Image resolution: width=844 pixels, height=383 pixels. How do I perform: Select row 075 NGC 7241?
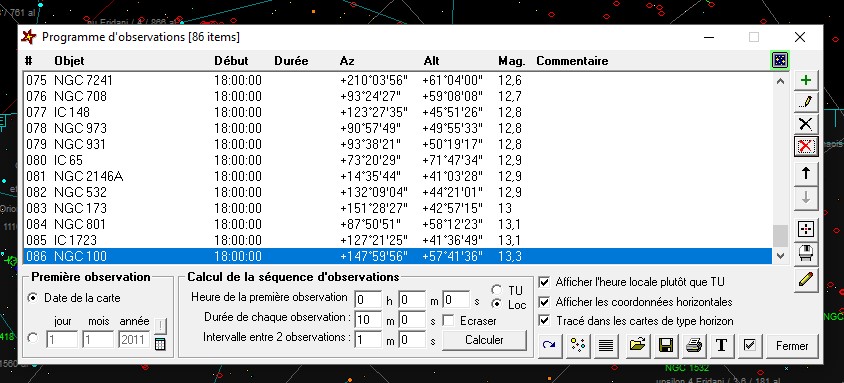[398, 81]
